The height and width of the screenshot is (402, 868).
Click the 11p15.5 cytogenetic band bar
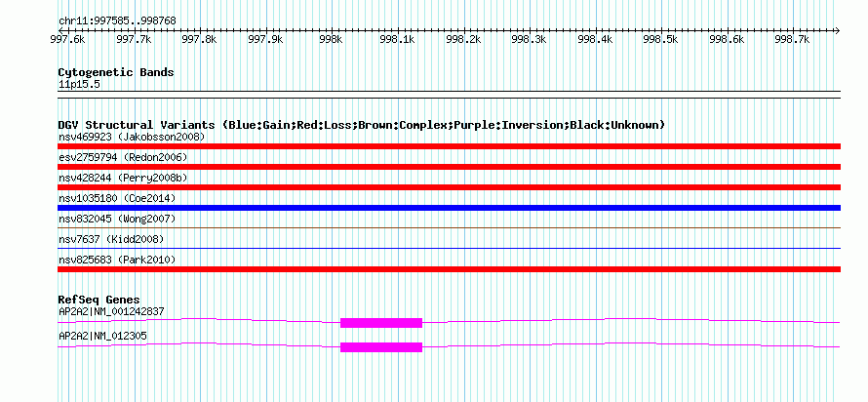click(449, 95)
